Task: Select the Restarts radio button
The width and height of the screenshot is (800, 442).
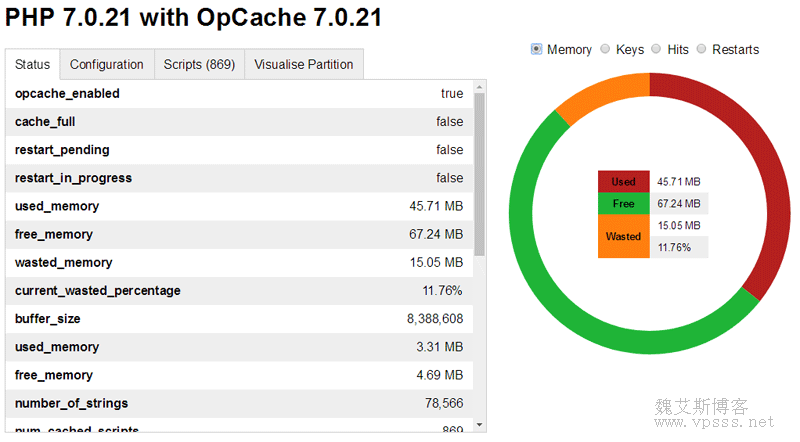Action: (x=702, y=49)
